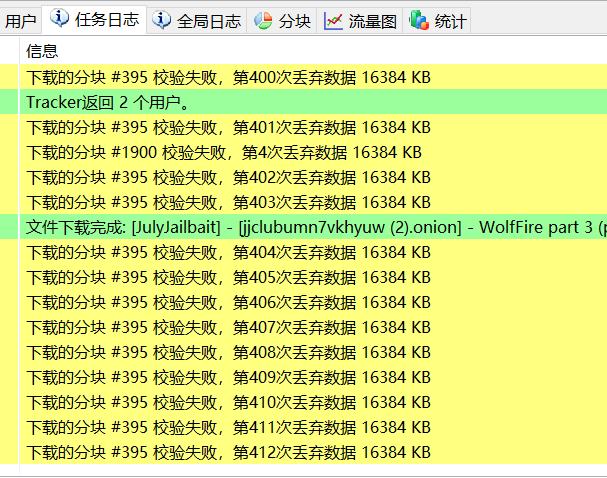Click the 第401次 discard log row
This screenshot has height=478, width=607.
coord(228,127)
